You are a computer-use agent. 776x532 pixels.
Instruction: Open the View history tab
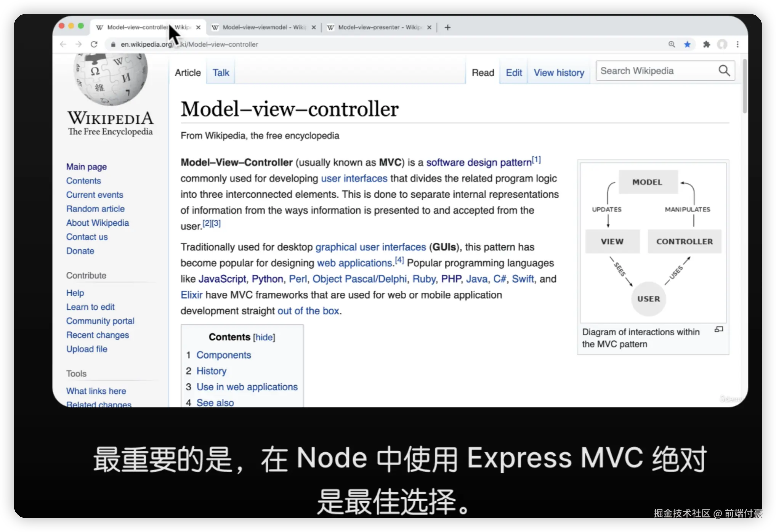click(559, 72)
